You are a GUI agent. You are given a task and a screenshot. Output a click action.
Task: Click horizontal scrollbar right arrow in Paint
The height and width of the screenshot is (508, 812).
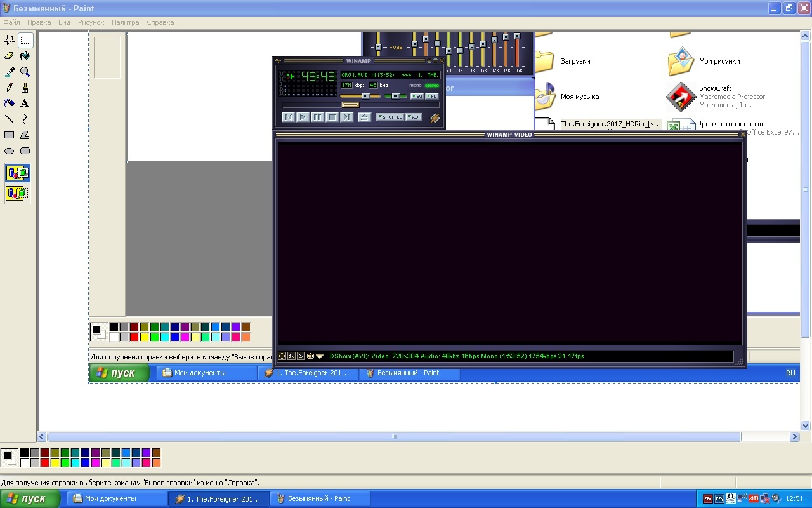pos(794,437)
